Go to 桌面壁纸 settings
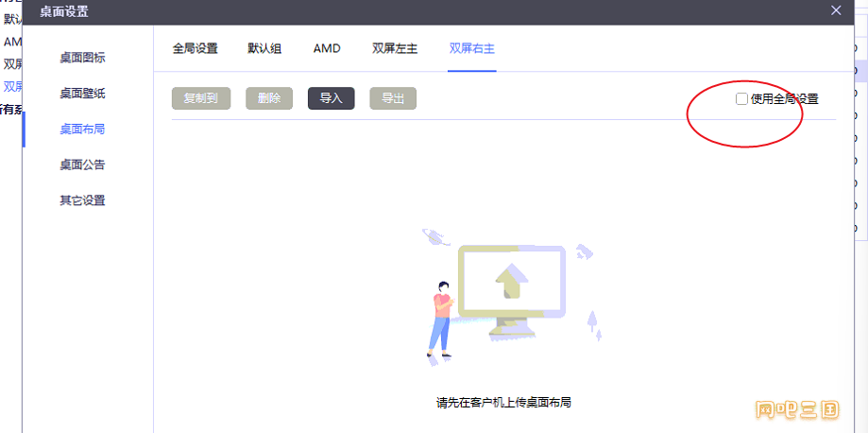Image resolution: width=868 pixels, height=433 pixels. click(x=82, y=94)
